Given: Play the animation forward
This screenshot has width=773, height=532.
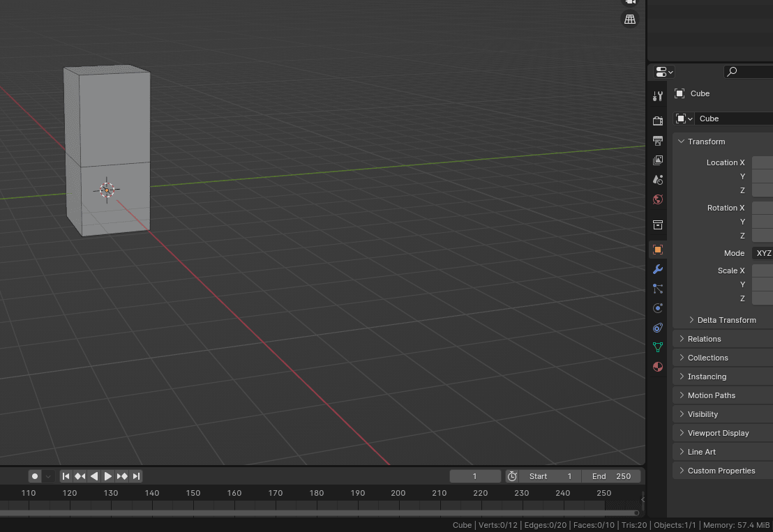Looking at the screenshot, I should pyautogui.click(x=108, y=476).
